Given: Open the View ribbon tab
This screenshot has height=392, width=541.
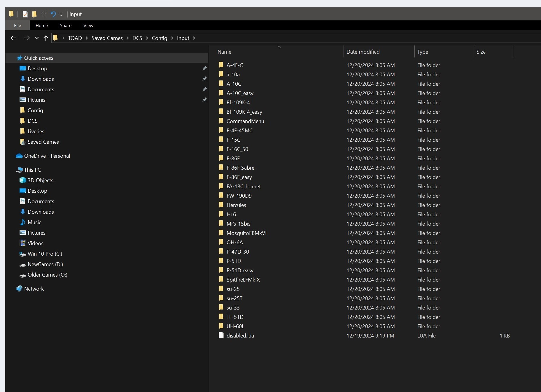Looking at the screenshot, I should pos(88,25).
